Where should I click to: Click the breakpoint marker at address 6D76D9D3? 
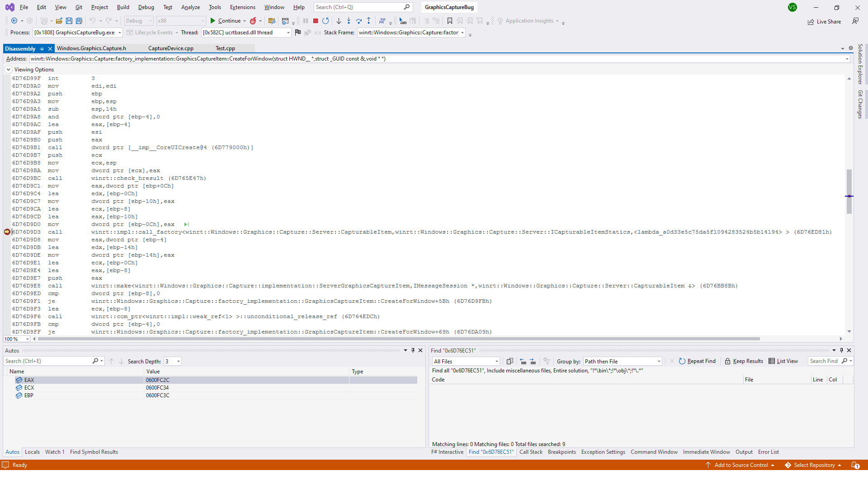click(x=7, y=232)
